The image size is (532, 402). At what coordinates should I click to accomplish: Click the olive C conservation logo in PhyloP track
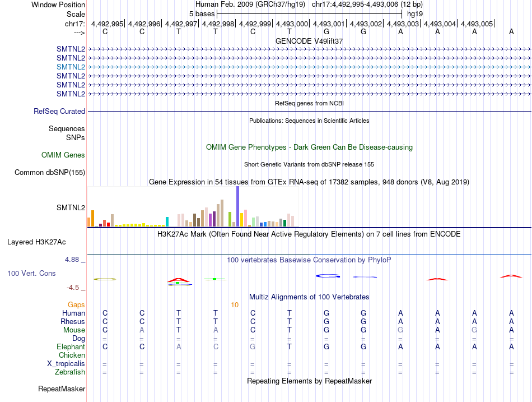[105, 279]
